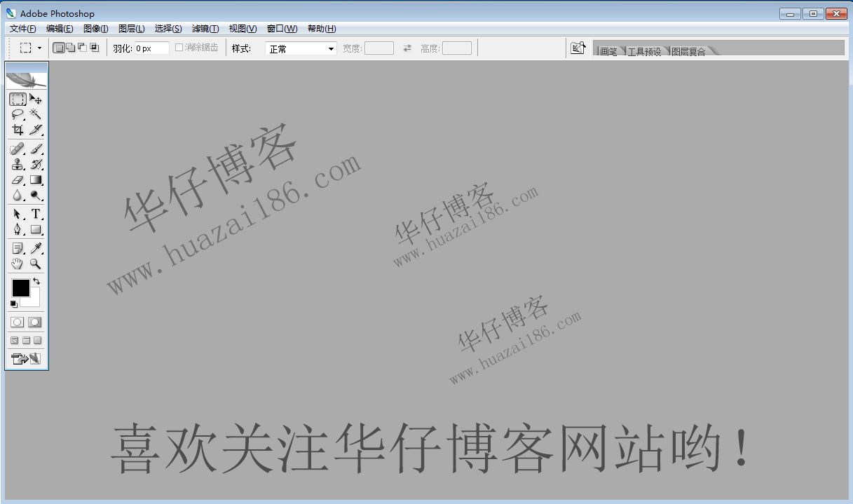Open the 视图 (View) menu
The image size is (853, 504).
(x=243, y=29)
